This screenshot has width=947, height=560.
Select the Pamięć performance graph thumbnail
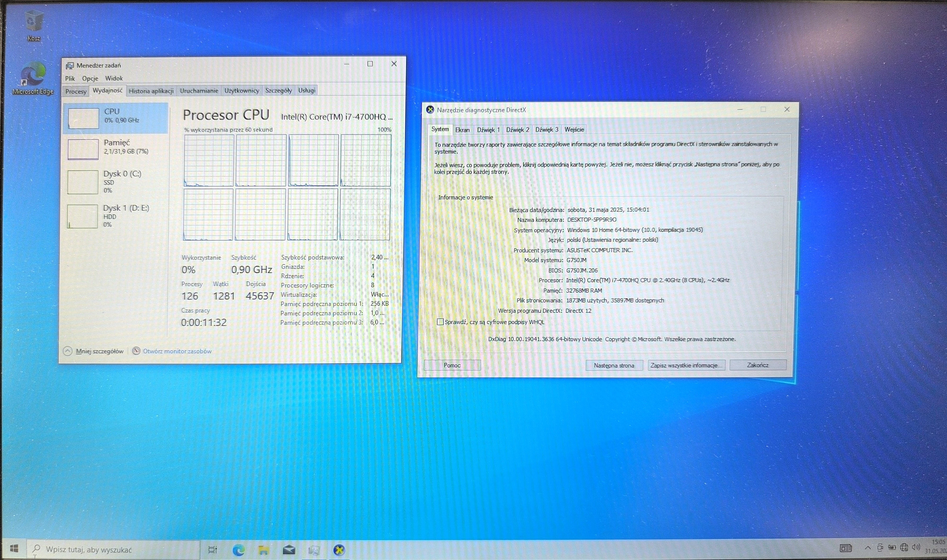click(x=83, y=149)
